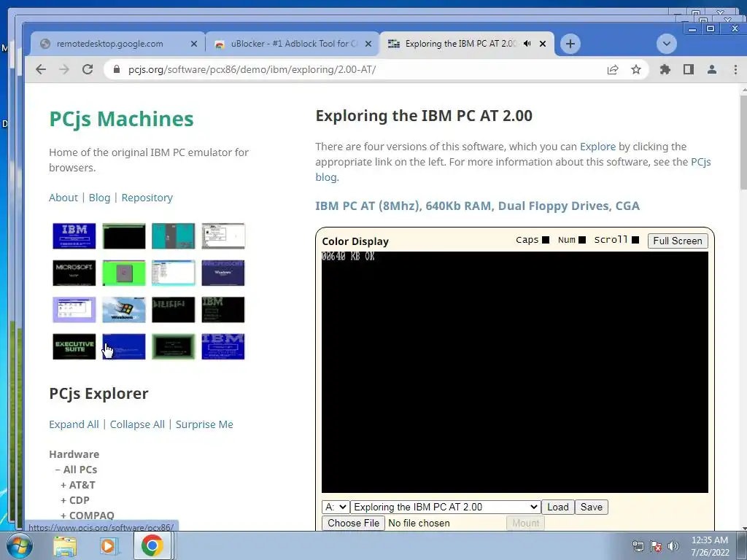747x560 pixels.
Task: Open the Blog link in sidebar
Action: 99,198
